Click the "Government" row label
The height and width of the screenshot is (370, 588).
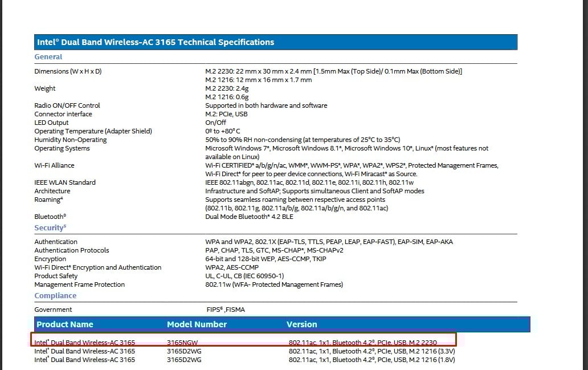pos(53,310)
